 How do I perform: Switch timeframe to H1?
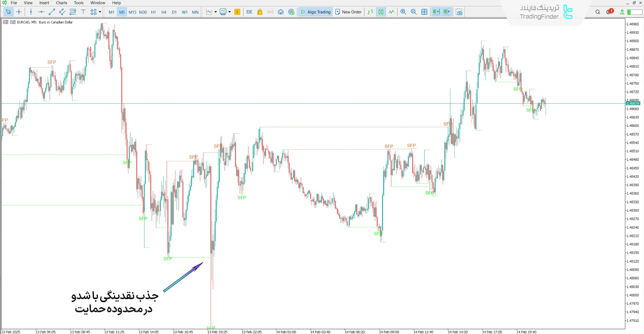point(153,12)
